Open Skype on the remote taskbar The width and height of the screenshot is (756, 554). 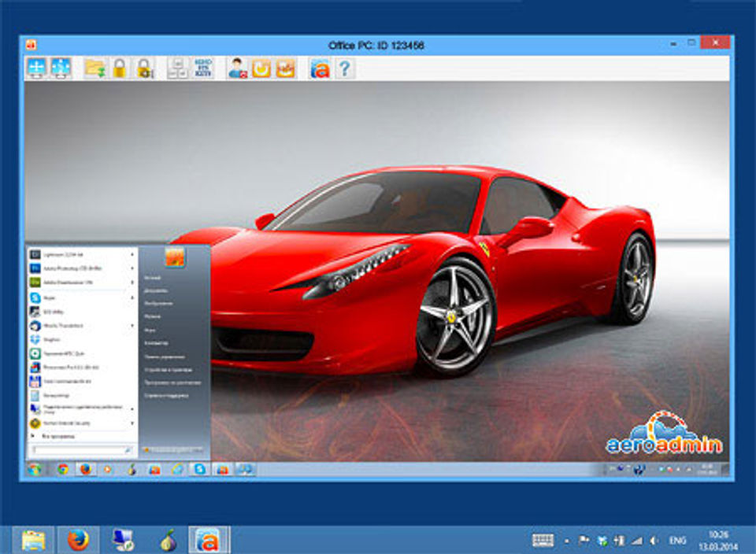[199, 469]
